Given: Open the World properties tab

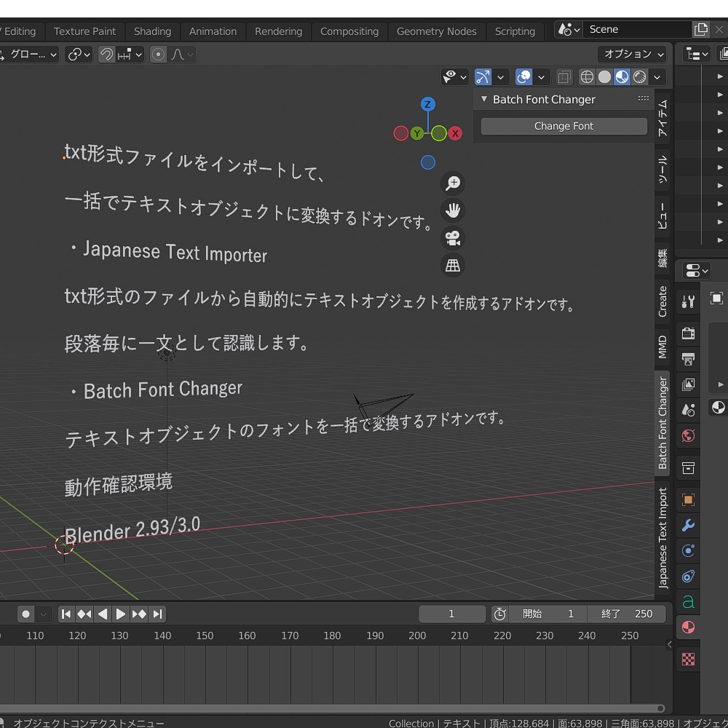Looking at the screenshot, I should coord(688,435).
